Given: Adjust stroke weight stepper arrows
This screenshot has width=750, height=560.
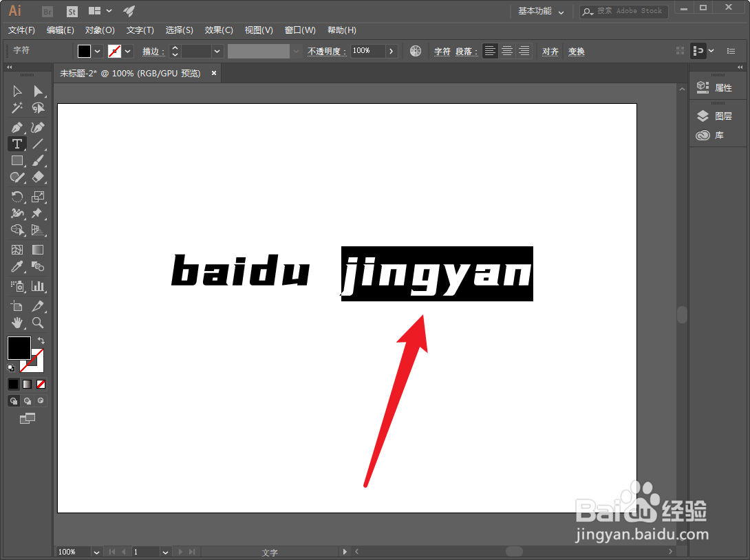Looking at the screenshot, I should 175,51.
